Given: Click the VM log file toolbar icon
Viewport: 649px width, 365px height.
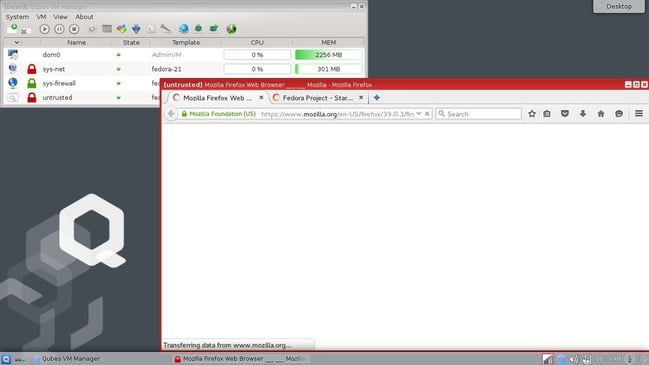Looking at the screenshot, I should click(x=151, y=29).
